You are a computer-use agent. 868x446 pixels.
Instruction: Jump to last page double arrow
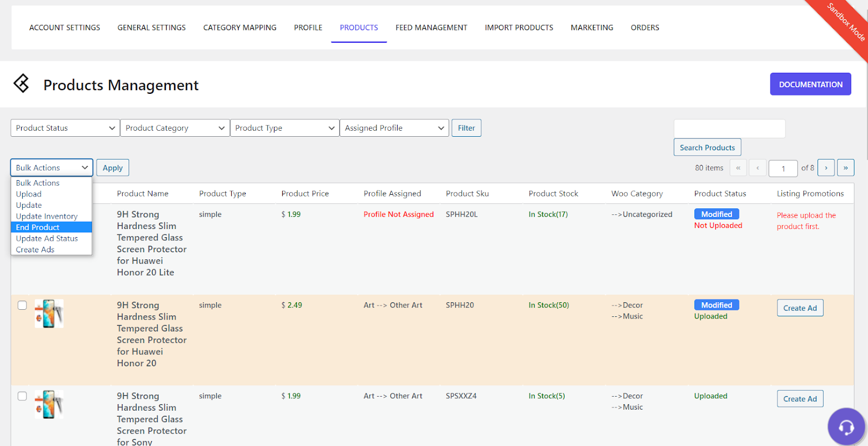coord(845,168)
